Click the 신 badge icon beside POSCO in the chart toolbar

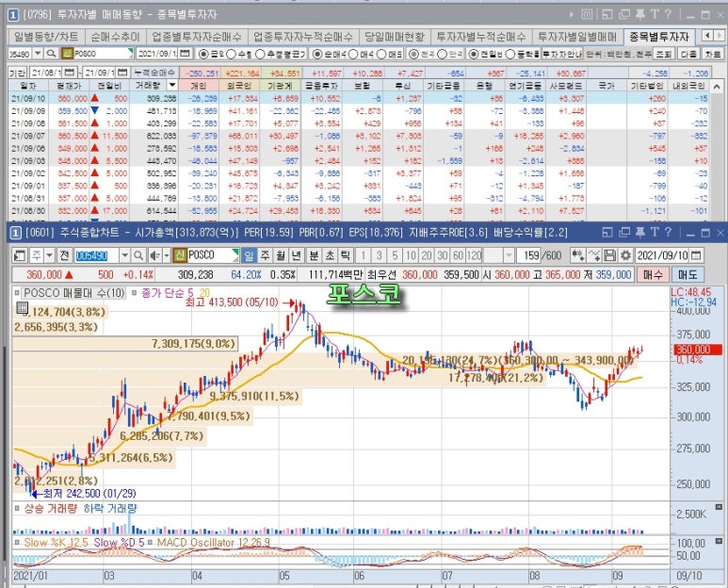[180, 255]
